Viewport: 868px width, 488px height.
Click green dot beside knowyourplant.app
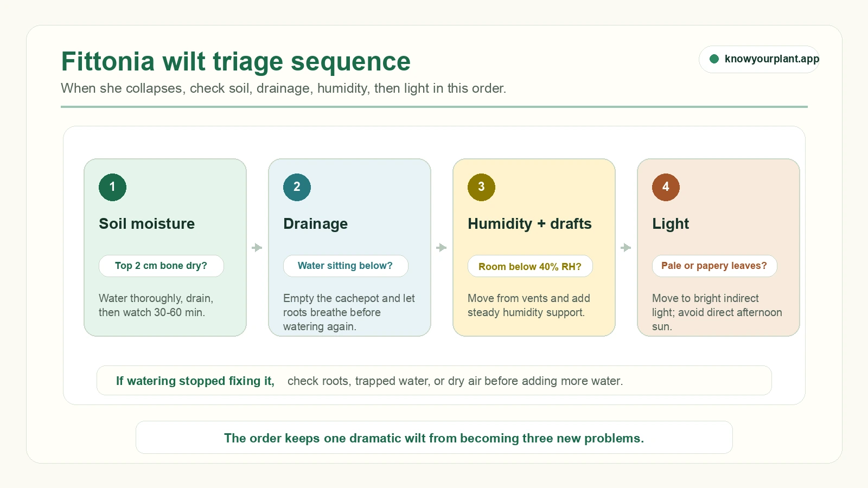(x=714, y=59)
